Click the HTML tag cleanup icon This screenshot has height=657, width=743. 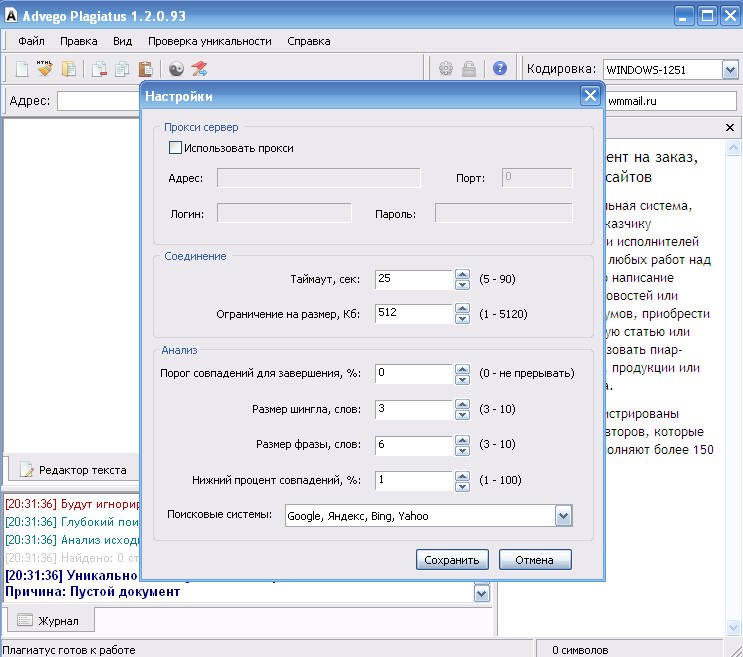click(x=44, y=69)
